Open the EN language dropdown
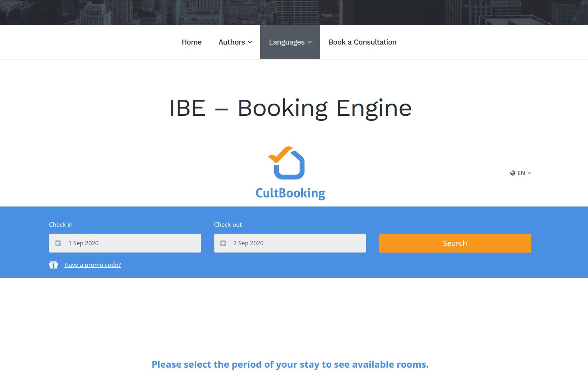Screen dimensions: 588x382 pos(521,173)
